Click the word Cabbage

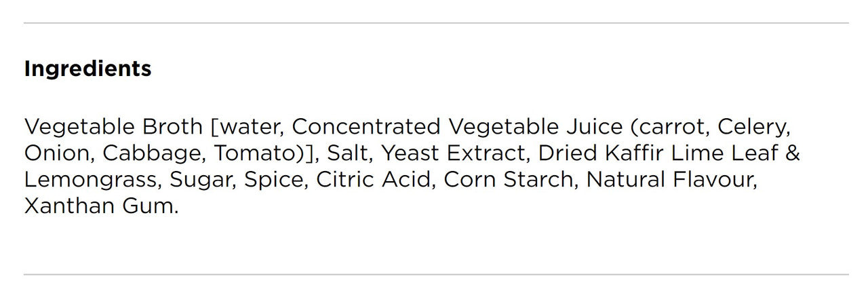click(x=153, y=153)
